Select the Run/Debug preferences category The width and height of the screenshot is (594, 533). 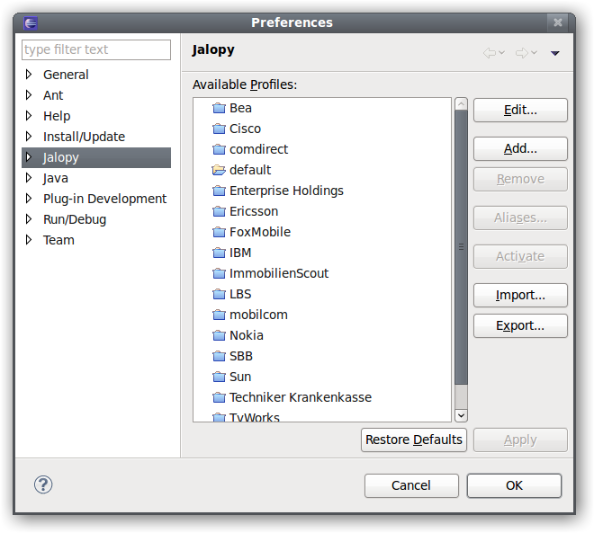[75, 219]
